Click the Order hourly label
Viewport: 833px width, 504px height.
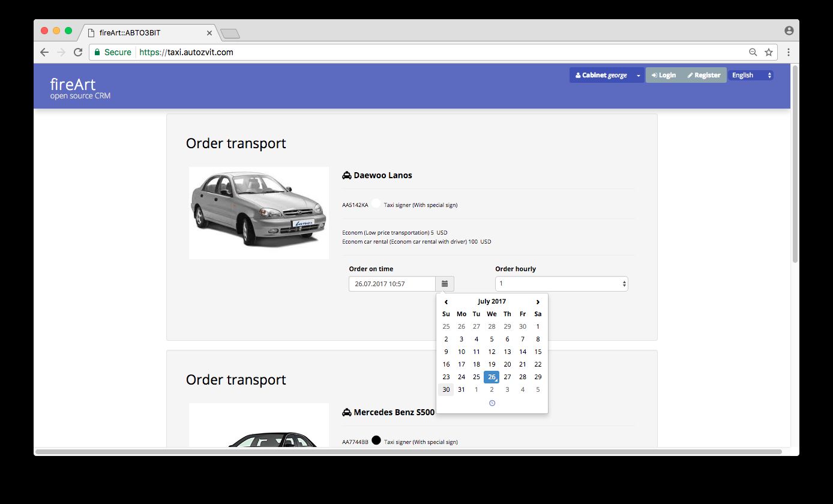coord(516,269)
